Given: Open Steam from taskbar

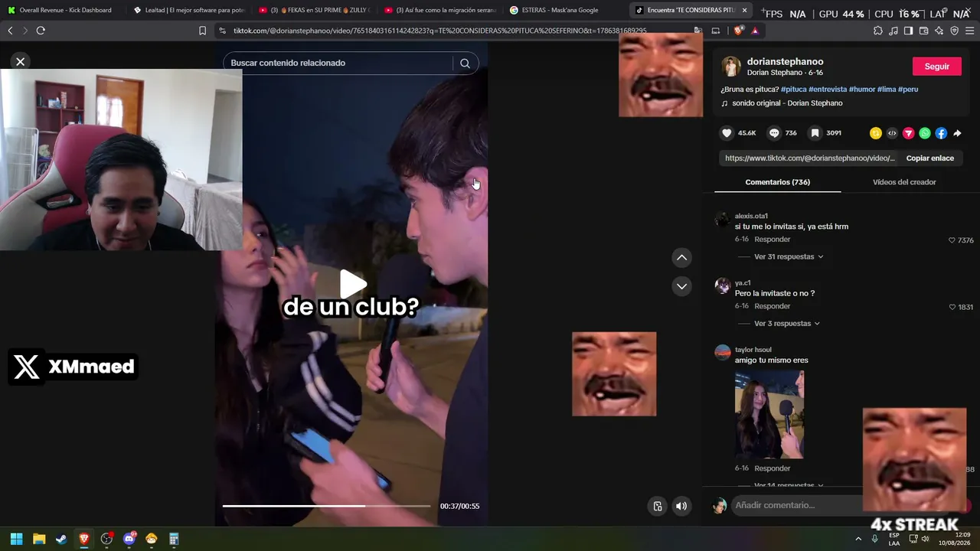Looking at the screenshot, I should [61, 539].
